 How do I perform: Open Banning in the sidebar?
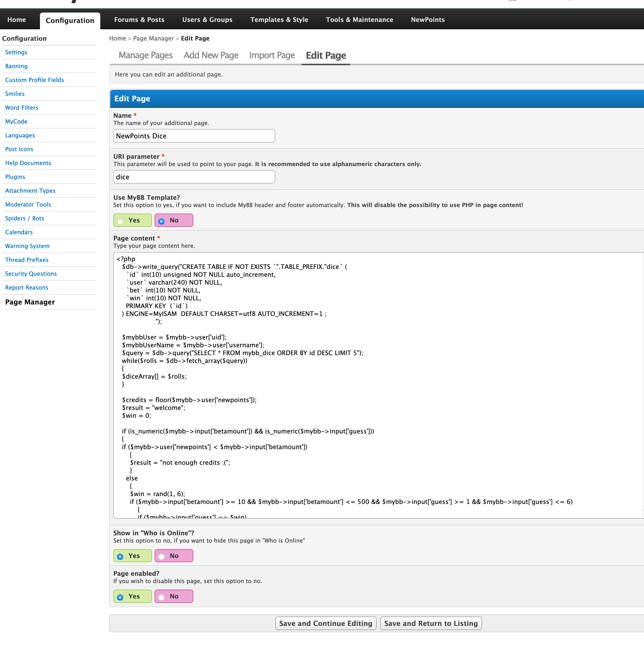point(16,66)
